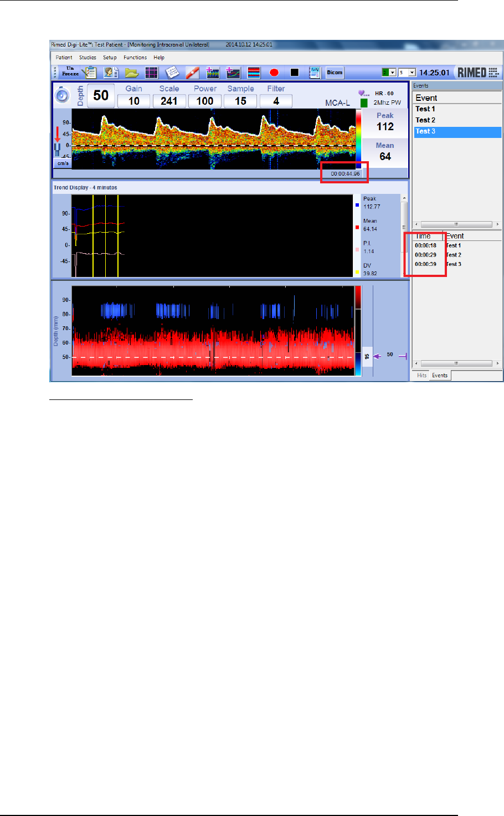Open the Functions menu
The image size is (504, 816).
pyautogui.click(x=135, y=58)
